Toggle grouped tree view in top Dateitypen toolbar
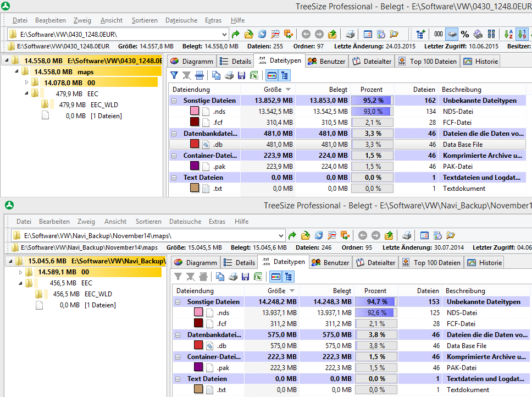Viewport: 532px width, 397px height. (284, 75)
